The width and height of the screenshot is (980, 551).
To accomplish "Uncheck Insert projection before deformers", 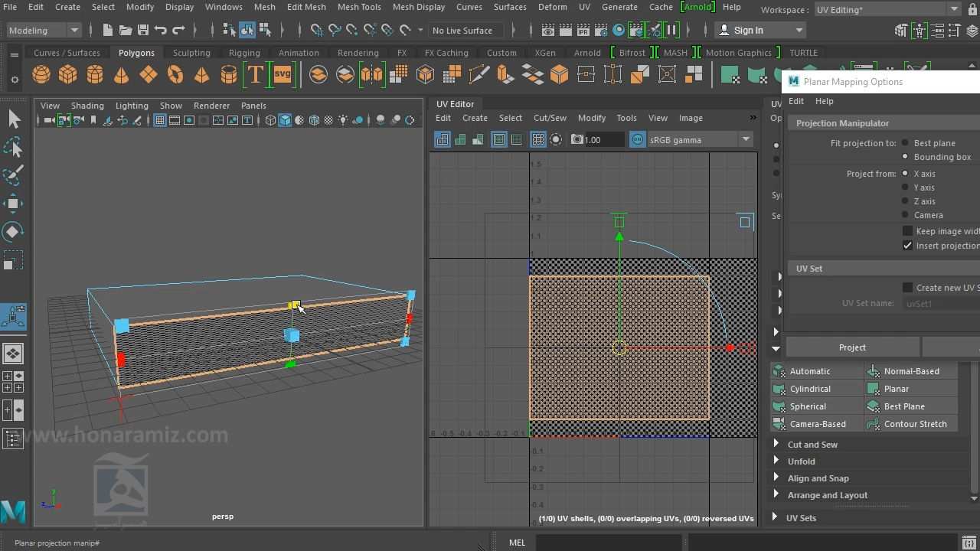I will pyautogui.click(x=907, y=246).
